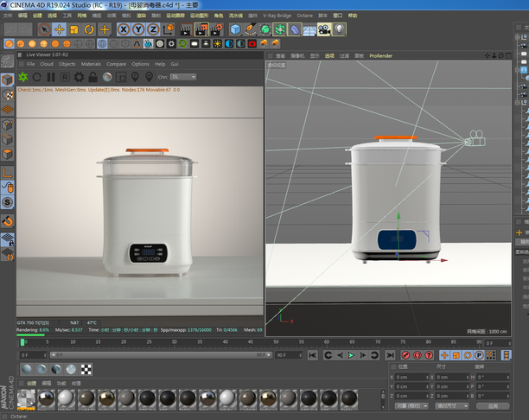529x420 pixels.
Task: Open the Octane menu in main menubar
Action: coord(303,16)
